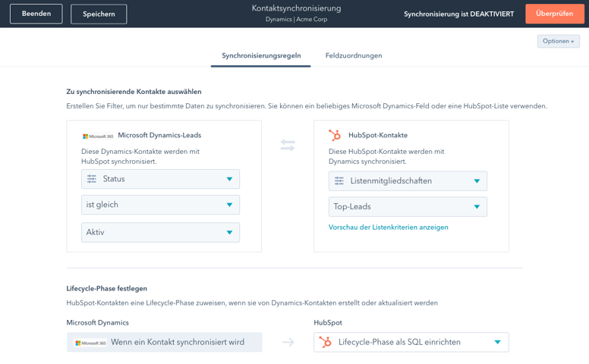Image resolution: width=589 pixels, height=364 pixels.
Task: Open the Aktiv value dropdown
Action: [x=160, y=232]
